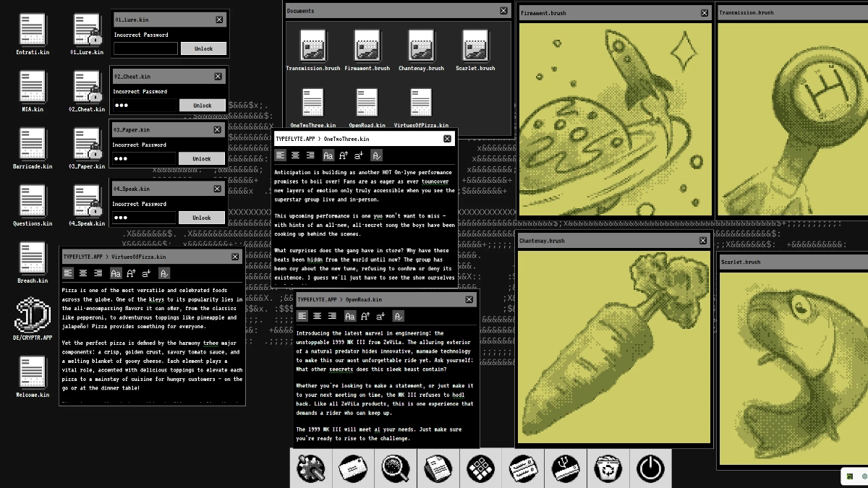Close the Chantenay.brush image window
The height and width of the screenshot is (488, 868).
(x=702, y=241)
